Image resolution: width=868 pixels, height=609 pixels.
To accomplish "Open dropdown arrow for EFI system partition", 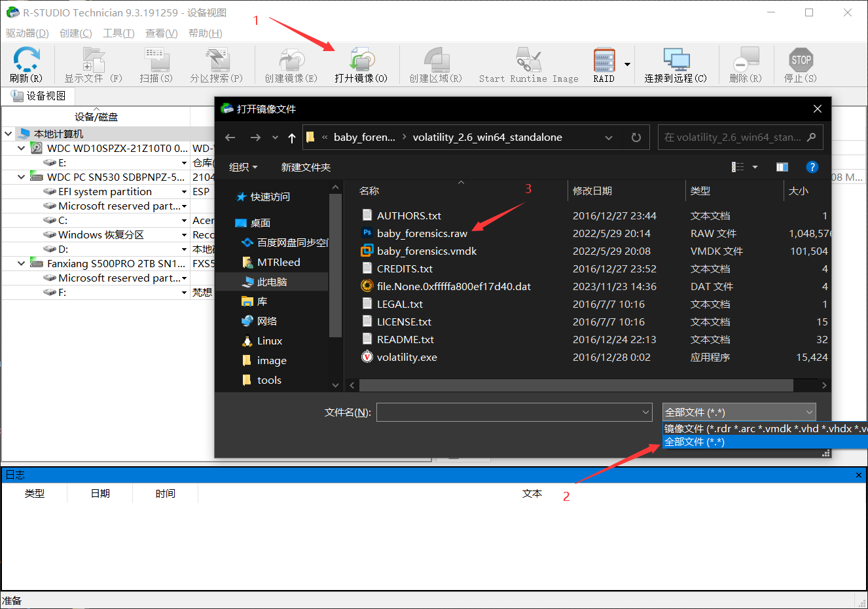I will coord(184,192).
